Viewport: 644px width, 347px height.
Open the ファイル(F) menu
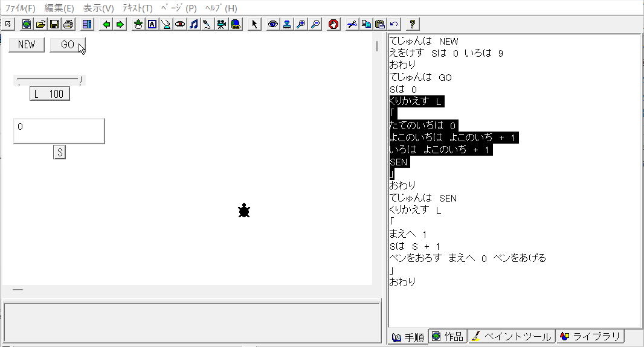click(x=20, y=8)
